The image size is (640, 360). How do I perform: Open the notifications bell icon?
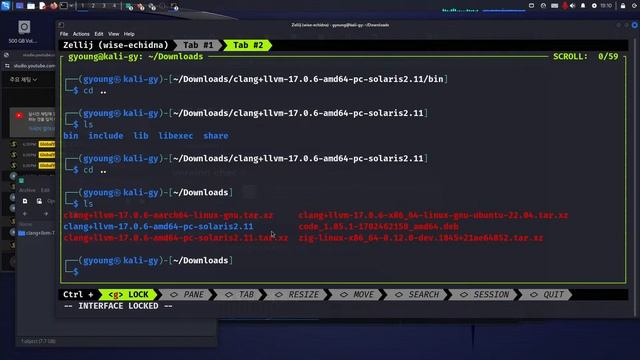[x=583, y=6]
